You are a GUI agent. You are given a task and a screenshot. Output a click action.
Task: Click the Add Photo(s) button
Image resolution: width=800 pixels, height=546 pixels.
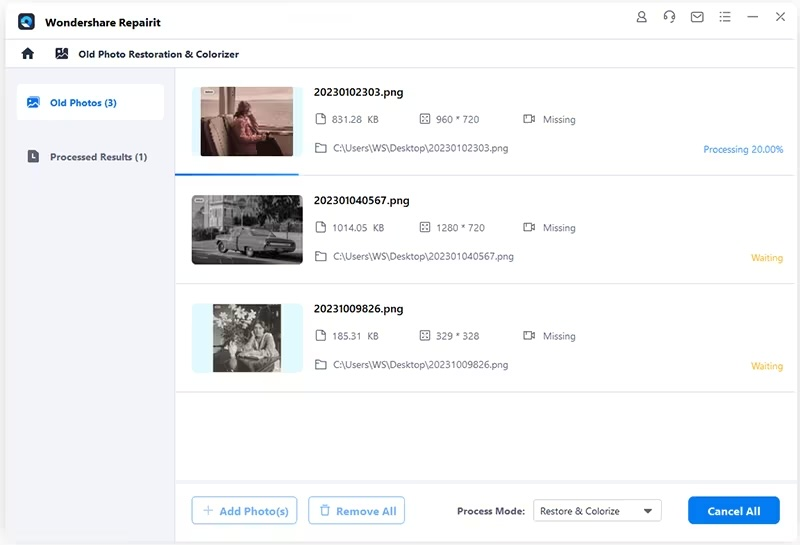245,511
